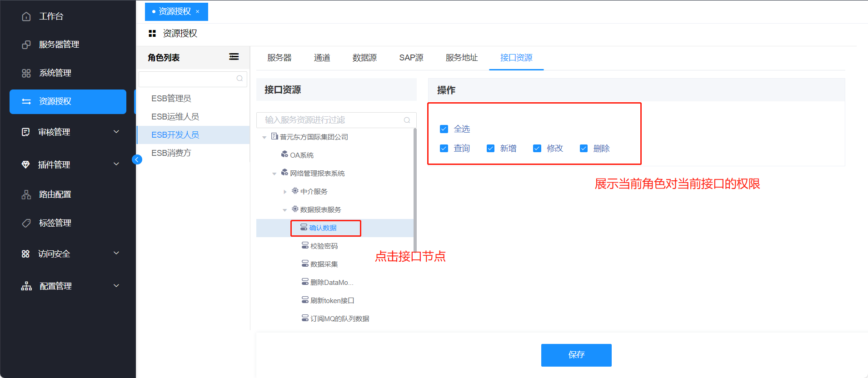
Task: Click the 工作台 home icon
Action: [x=26, y=16]
